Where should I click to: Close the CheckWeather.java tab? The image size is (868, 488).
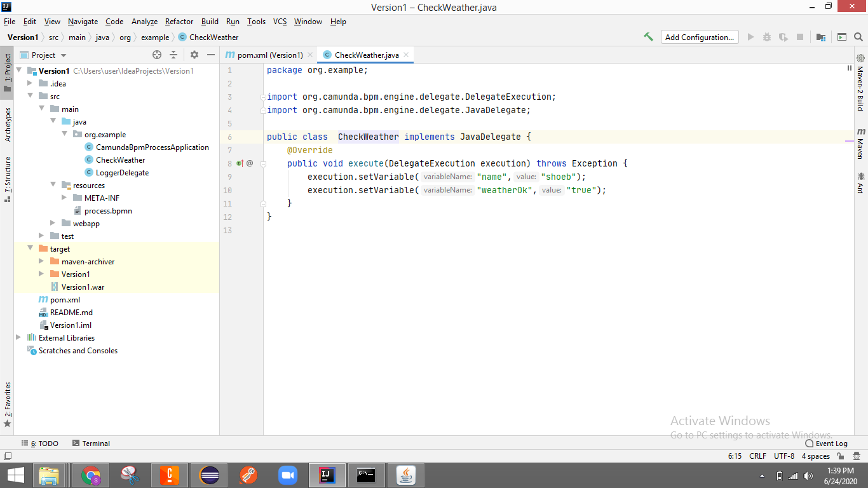pos(406,55)
